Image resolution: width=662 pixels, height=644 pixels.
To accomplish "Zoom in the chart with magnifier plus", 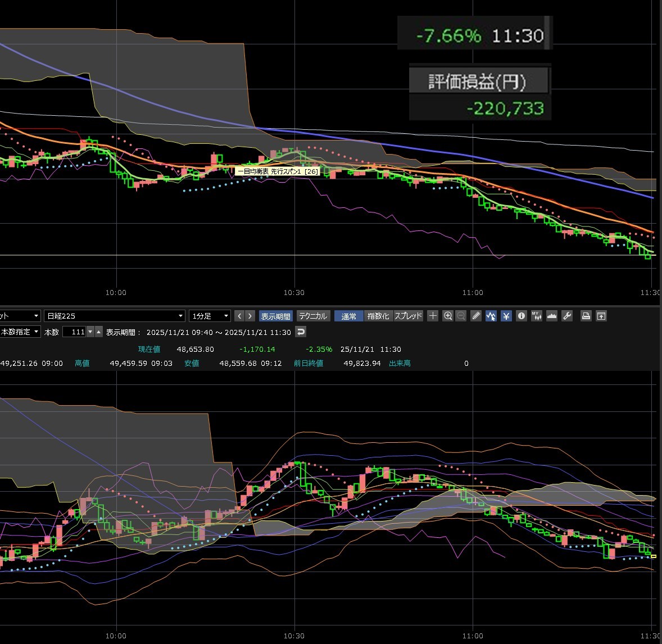I will 447,316.
